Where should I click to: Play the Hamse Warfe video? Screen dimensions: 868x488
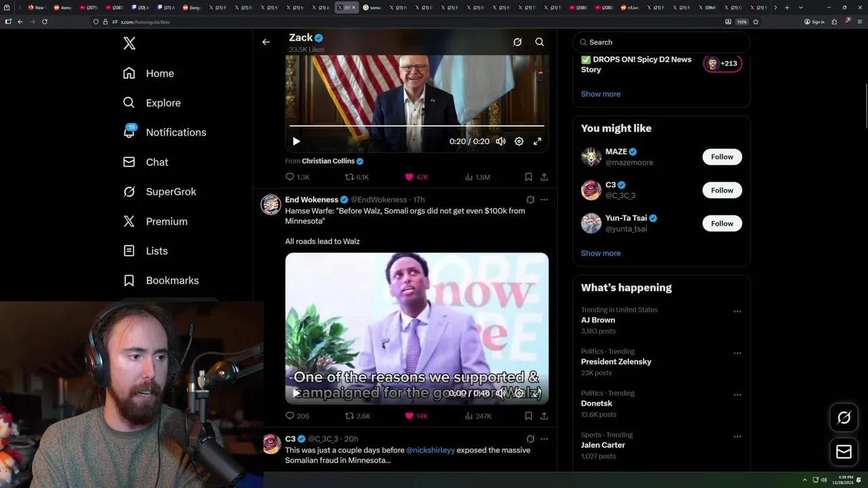(296, 393)
